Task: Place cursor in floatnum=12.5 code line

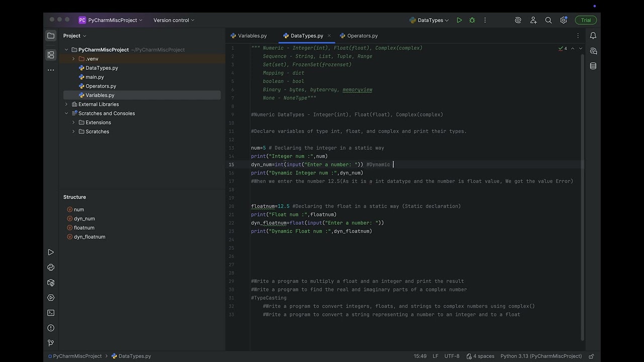Action: 356,206
